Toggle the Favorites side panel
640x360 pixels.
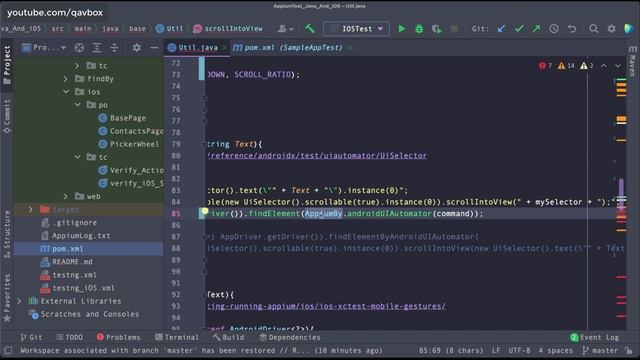pyautogui.click(x=7, y=298)
